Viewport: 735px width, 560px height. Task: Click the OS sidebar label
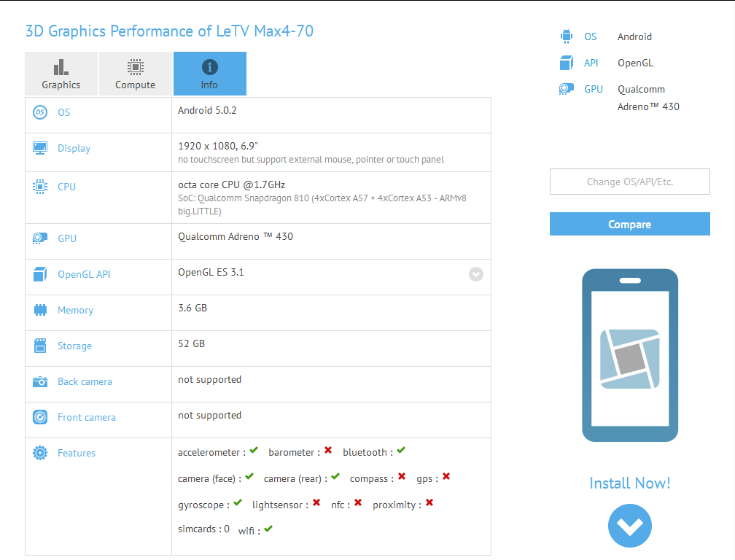(x=590, y=36)
